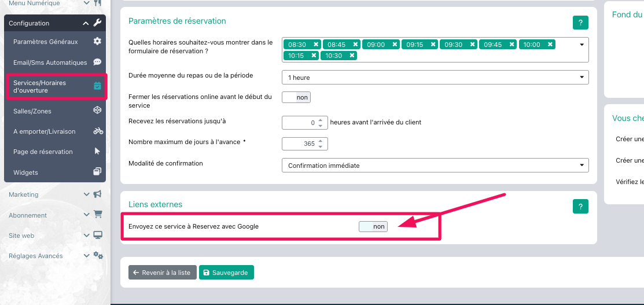Click Revenir à la liste button

(163, 273)
